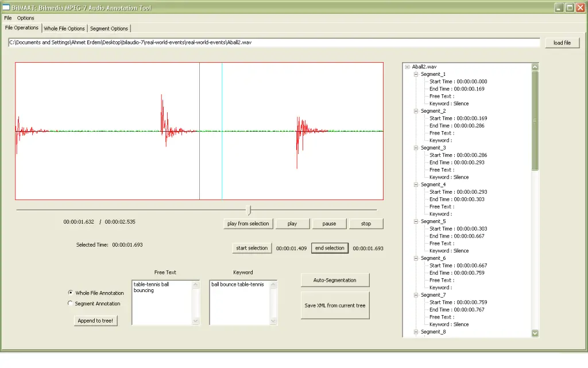Select Whole File Annotation radio button
The height and width of the screenshot is (368, 588).
(71, 293)
